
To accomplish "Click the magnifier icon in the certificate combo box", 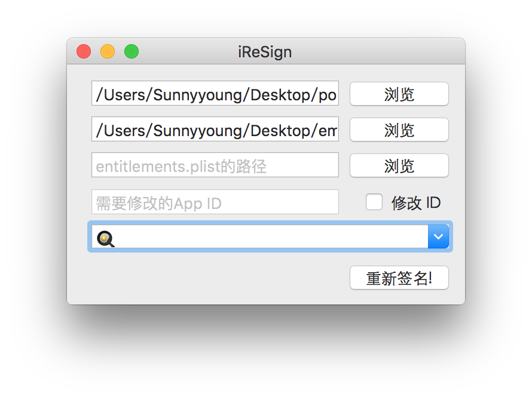I will pos(105,238).
